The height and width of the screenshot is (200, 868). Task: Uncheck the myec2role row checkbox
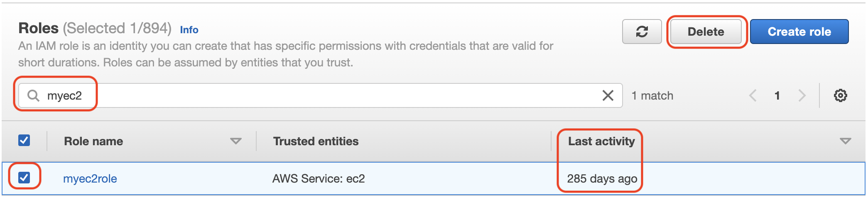(x=24, y=178)
